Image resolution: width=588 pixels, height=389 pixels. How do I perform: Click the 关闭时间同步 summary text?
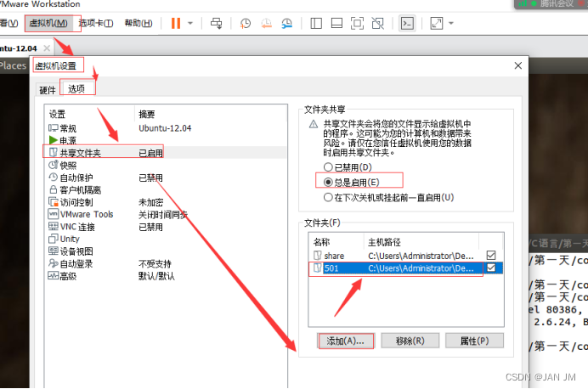(163, 214)
